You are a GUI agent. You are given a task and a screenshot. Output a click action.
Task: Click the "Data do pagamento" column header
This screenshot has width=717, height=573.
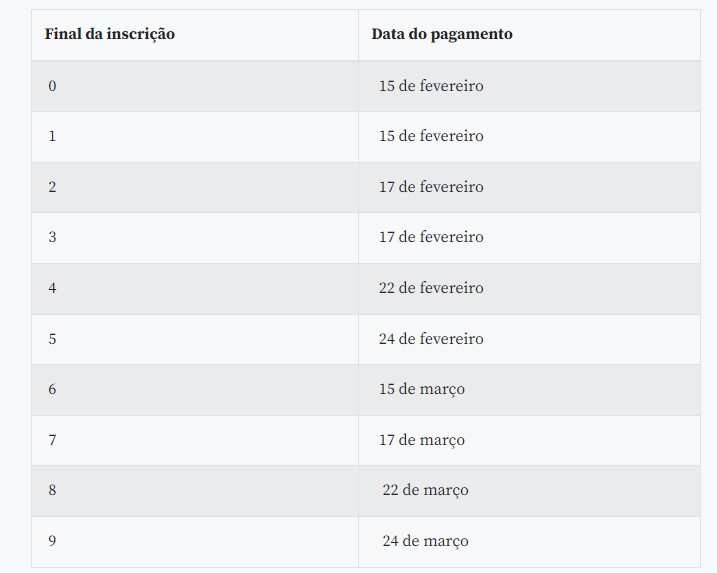[x=442, y=34]
